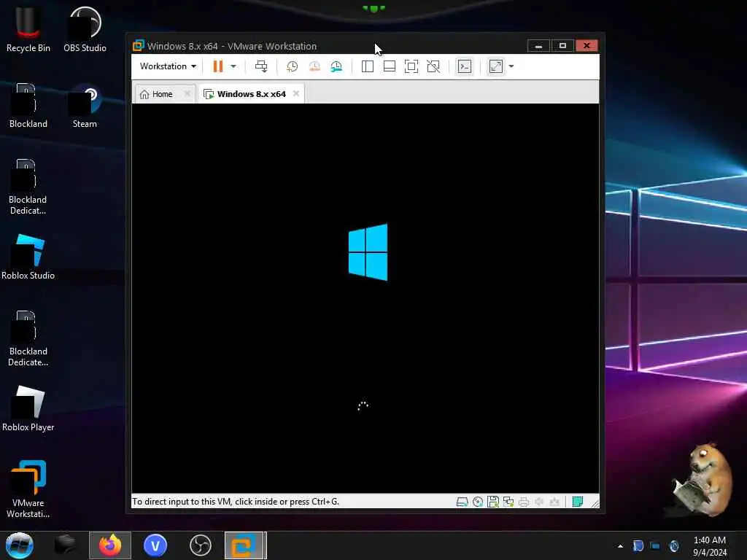Open the Windows Start menu

tap(20, 545)
